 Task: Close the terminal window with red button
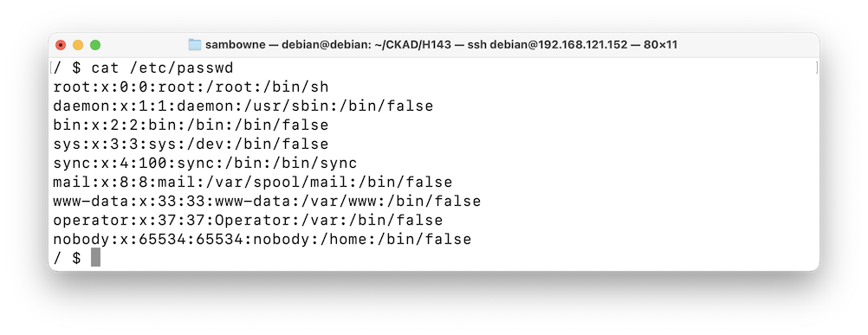click(61, 45)
